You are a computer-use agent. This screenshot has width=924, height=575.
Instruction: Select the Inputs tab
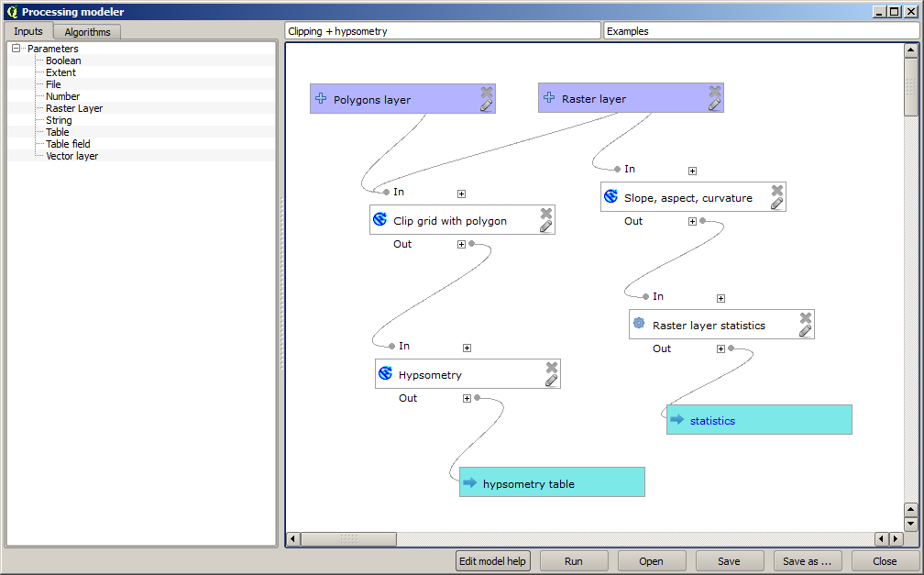click(28, 31)
